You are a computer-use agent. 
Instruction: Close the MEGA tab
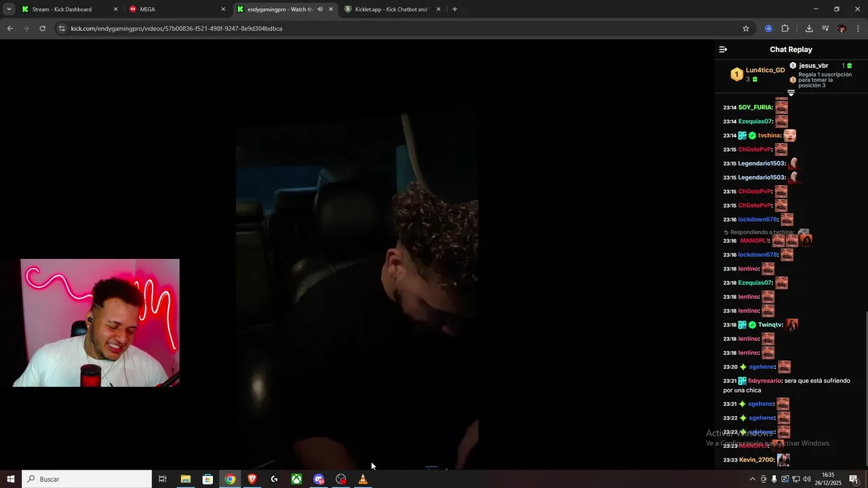pos(223,9)
